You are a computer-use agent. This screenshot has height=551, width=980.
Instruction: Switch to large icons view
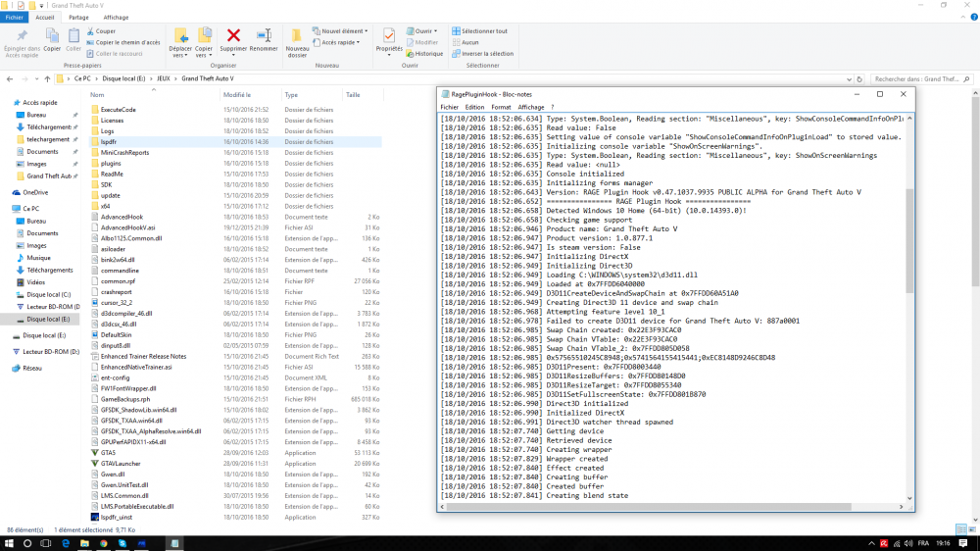972,529
